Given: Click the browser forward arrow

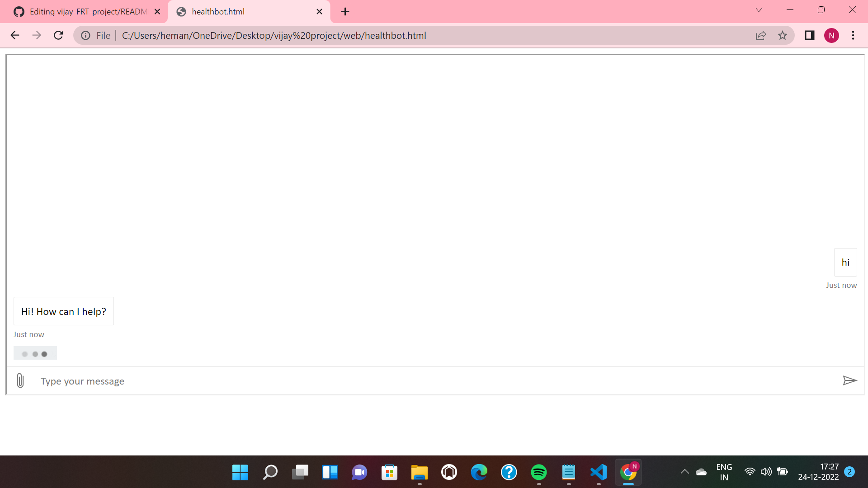Looking at the screenshot, I should tap(37, 35).
